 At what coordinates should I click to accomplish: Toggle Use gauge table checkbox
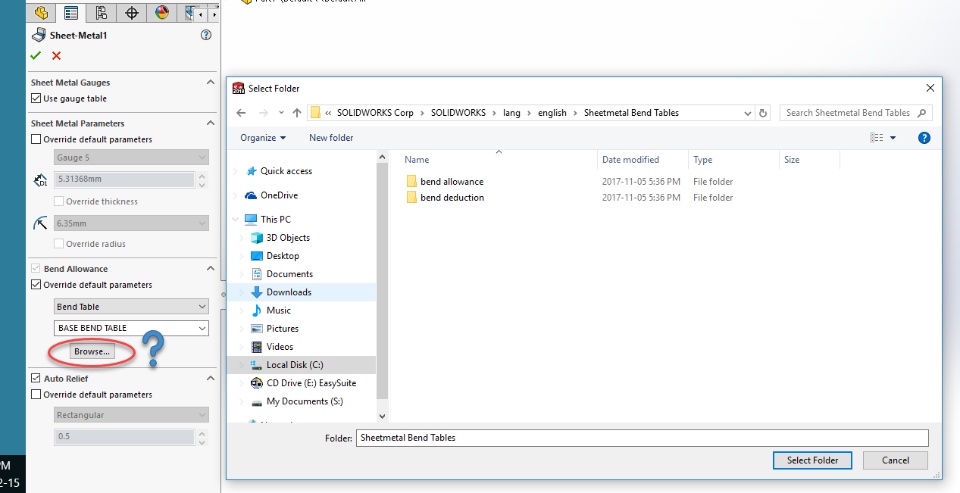click(36, 99)
